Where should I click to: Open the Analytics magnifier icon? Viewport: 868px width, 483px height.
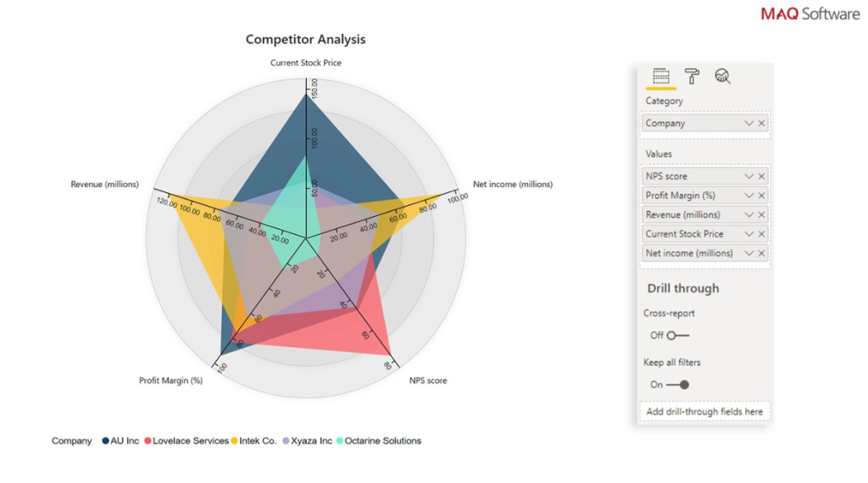point(722,76)
